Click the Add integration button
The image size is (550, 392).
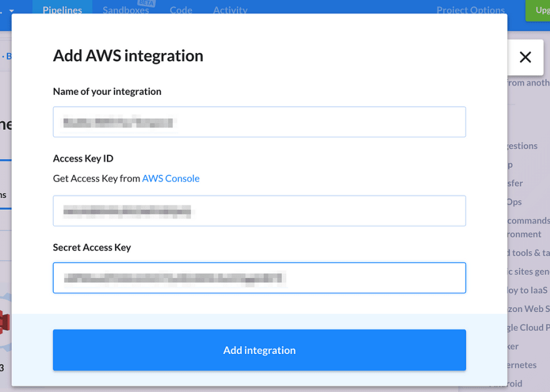259,350
